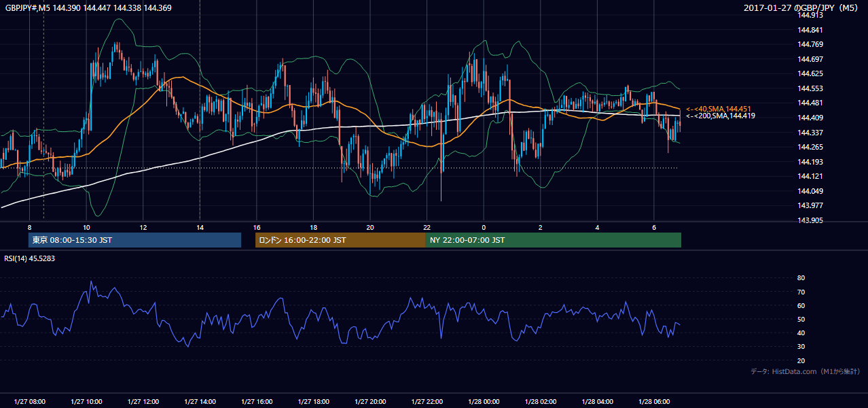This screenshot has width=868, height=408.
Task: Click RSI scale level 70
Action: click(801, 292)
